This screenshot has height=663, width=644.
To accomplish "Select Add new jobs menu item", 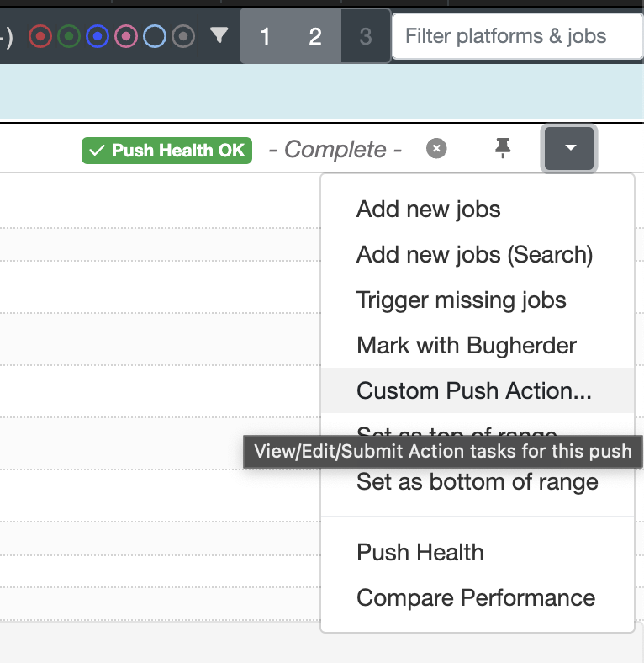I will (x=428, y=209).
